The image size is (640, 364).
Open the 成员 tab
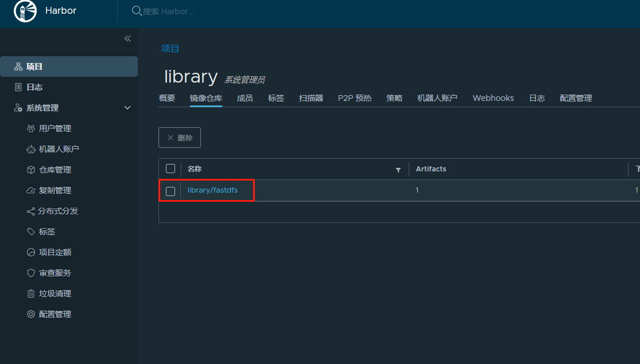tap(245, 98)
